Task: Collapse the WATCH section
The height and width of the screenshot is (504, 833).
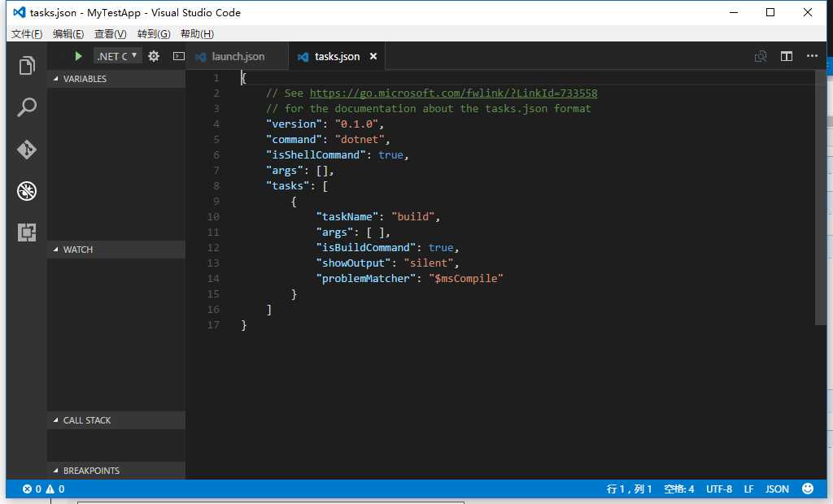Action: tap(116, 250)
